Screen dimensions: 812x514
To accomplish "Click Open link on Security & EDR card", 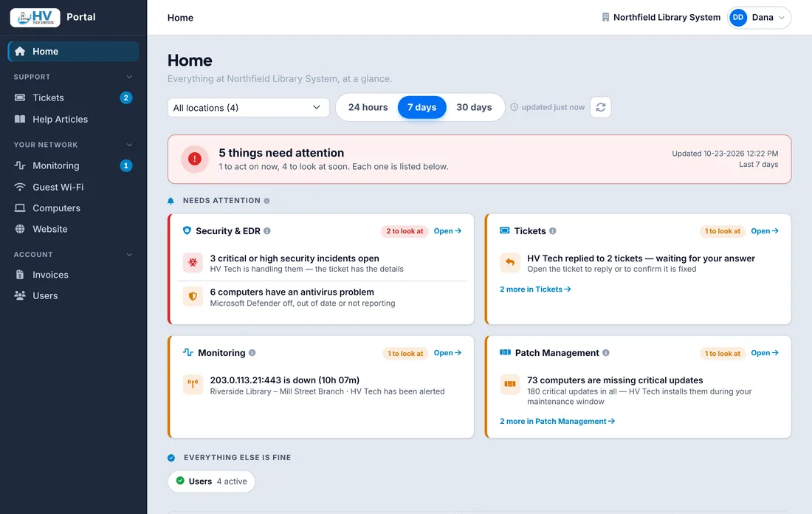I will coord(447,231).
